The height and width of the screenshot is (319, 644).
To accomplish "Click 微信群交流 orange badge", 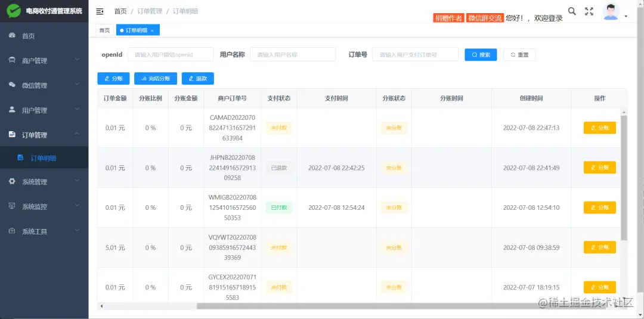I will click(485, 18).
